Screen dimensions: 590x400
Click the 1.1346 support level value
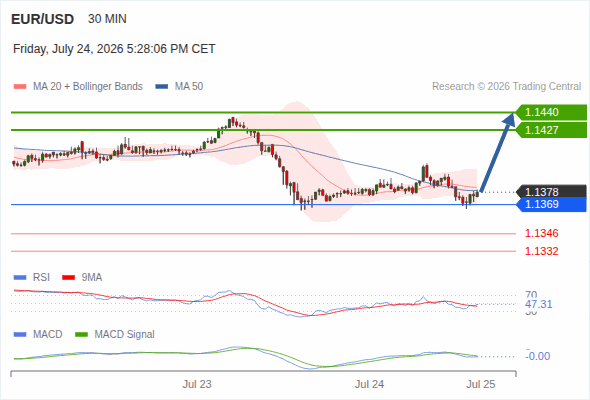[541, 233]
